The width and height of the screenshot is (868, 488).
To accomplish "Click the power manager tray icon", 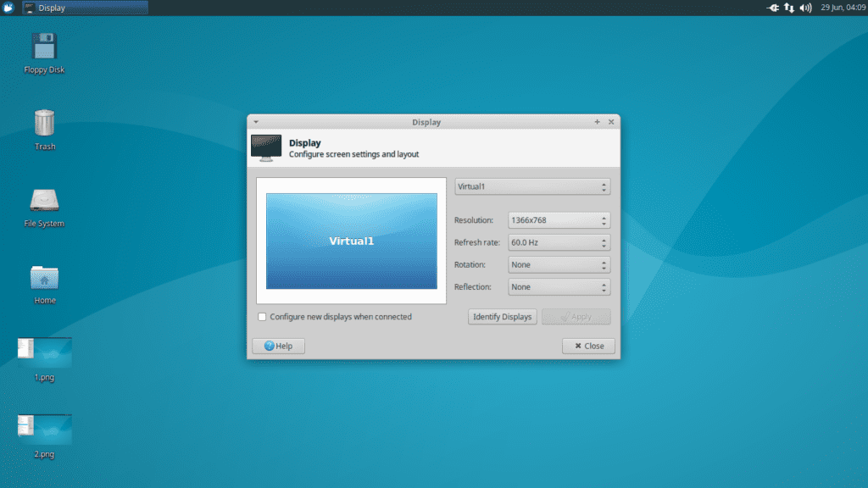I will click(772, 8).
